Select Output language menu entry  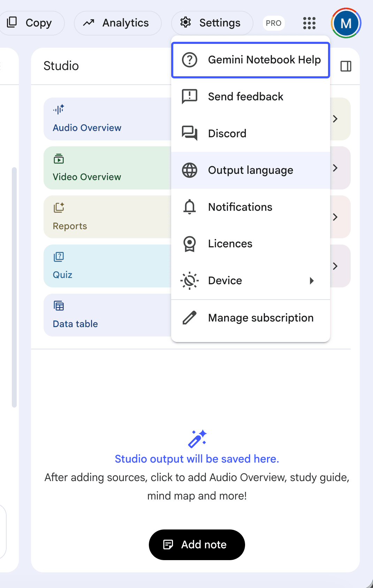pyautogui.click(x=251, y=170)
